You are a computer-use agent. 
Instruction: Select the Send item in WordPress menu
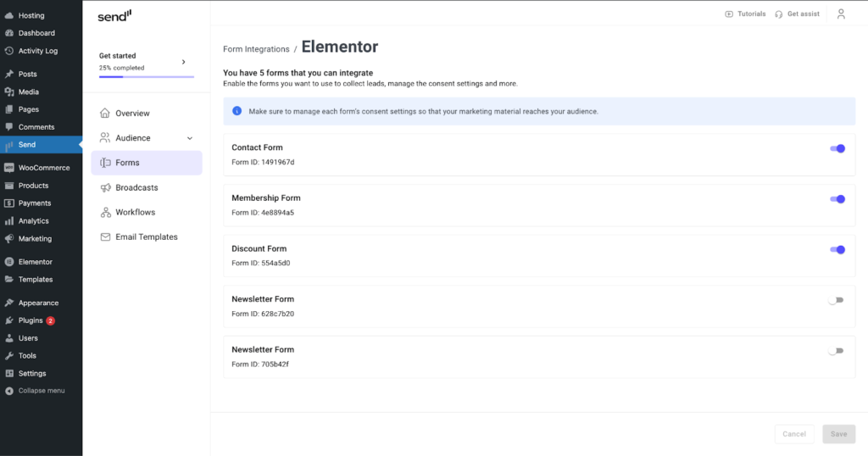point(41,144)
